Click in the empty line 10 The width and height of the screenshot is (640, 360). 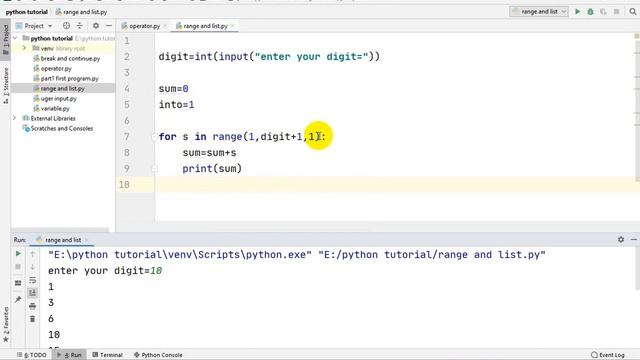(396, 184)
